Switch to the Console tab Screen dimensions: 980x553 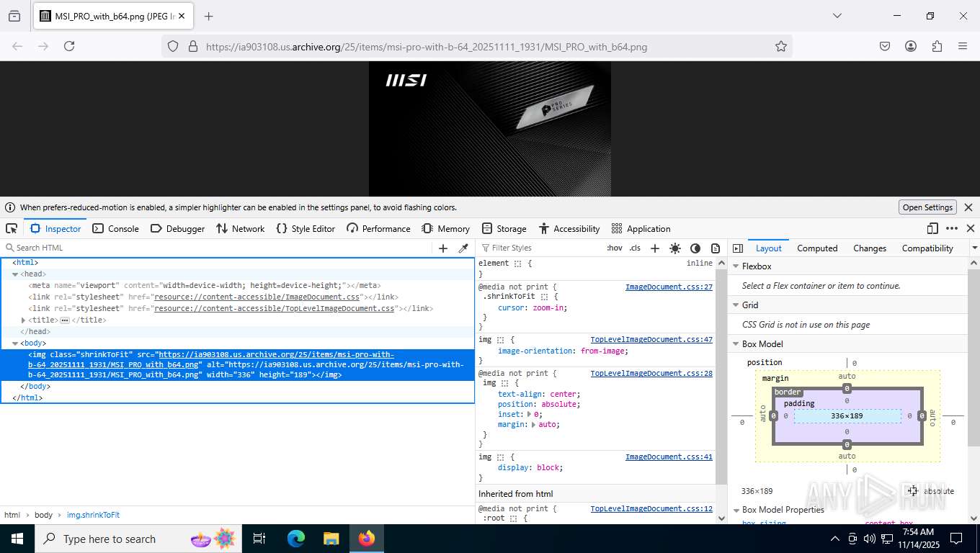(x=116, y=228)
